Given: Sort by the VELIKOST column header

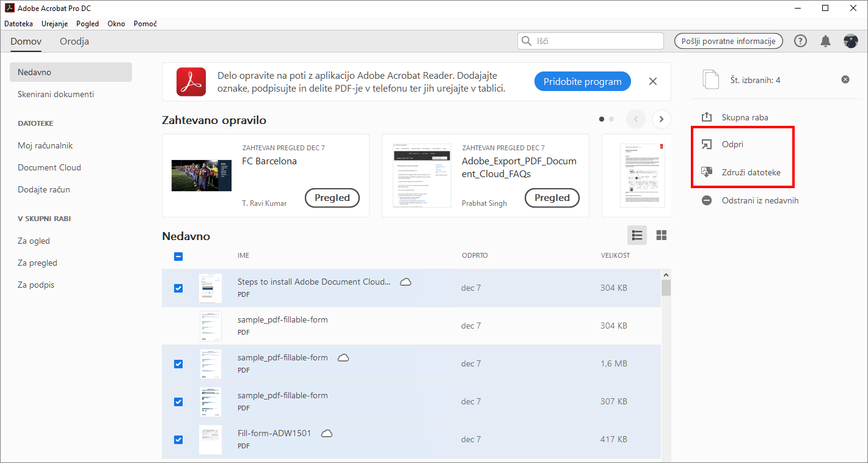Looking at the screenshot, I should click(615, 255).
